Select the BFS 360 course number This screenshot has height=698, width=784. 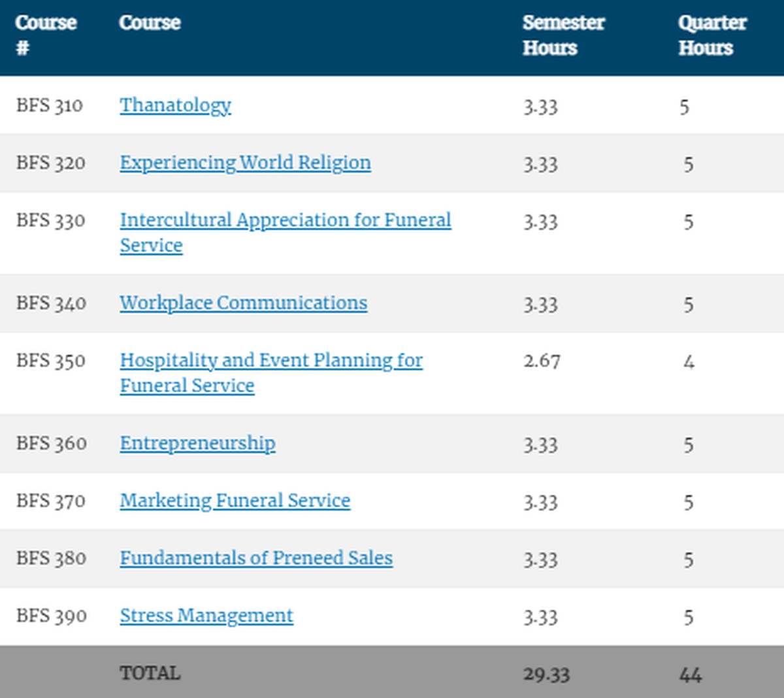[52, 443]
